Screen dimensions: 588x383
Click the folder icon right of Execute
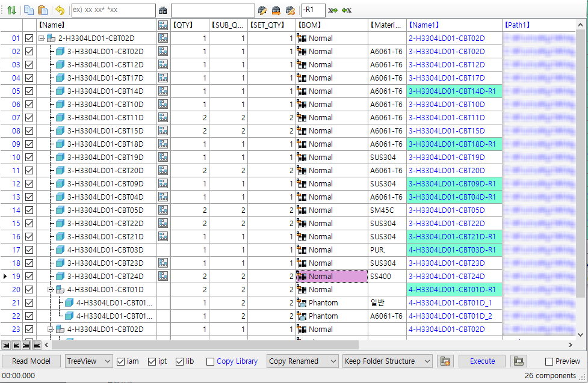click(x=518, y=361)
